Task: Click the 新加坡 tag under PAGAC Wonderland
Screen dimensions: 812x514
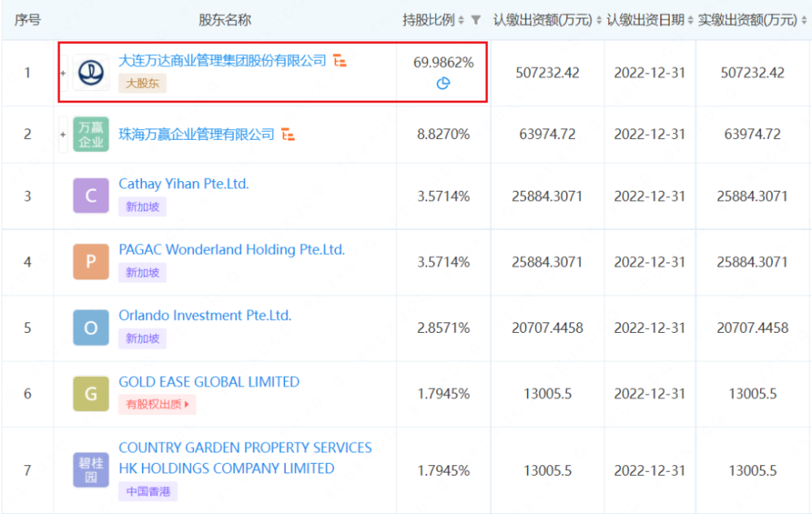Action: 142,272
